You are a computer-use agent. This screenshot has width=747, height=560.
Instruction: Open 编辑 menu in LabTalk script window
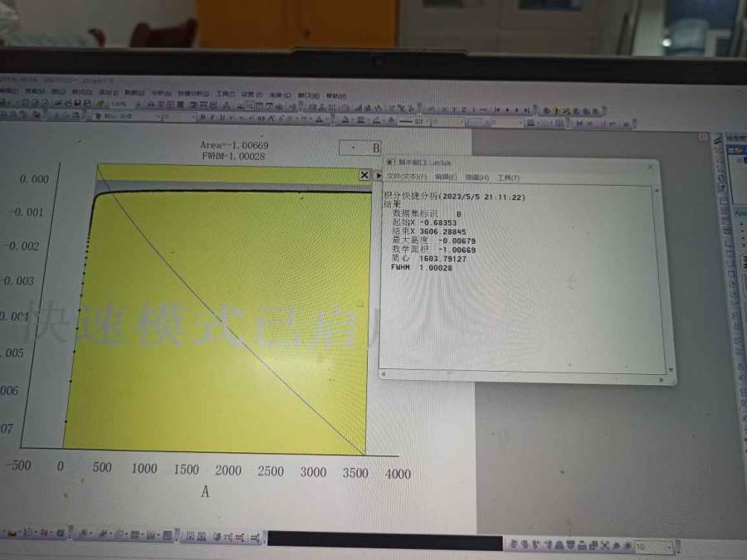(446, 178)
